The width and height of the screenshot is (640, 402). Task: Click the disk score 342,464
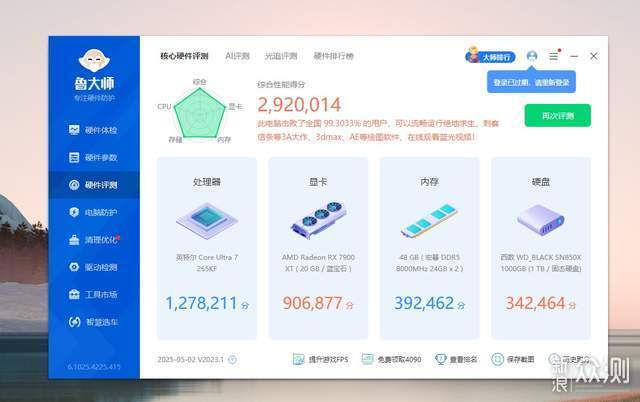point(536,303)
